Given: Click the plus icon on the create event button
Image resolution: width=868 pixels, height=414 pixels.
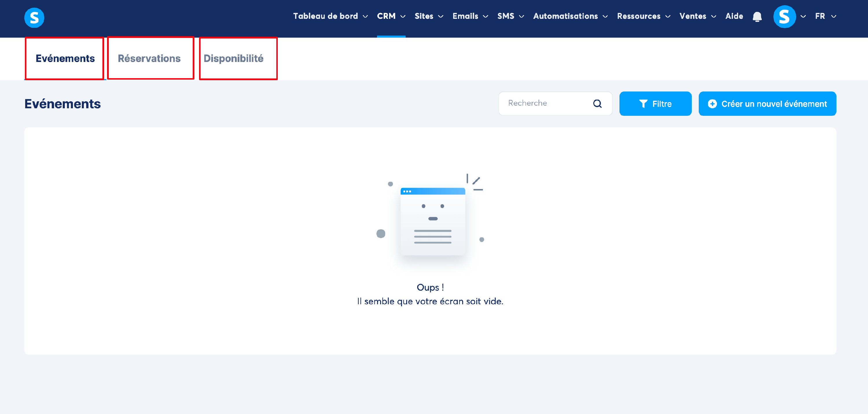Looking at the screenshot, I should point(712,104).
